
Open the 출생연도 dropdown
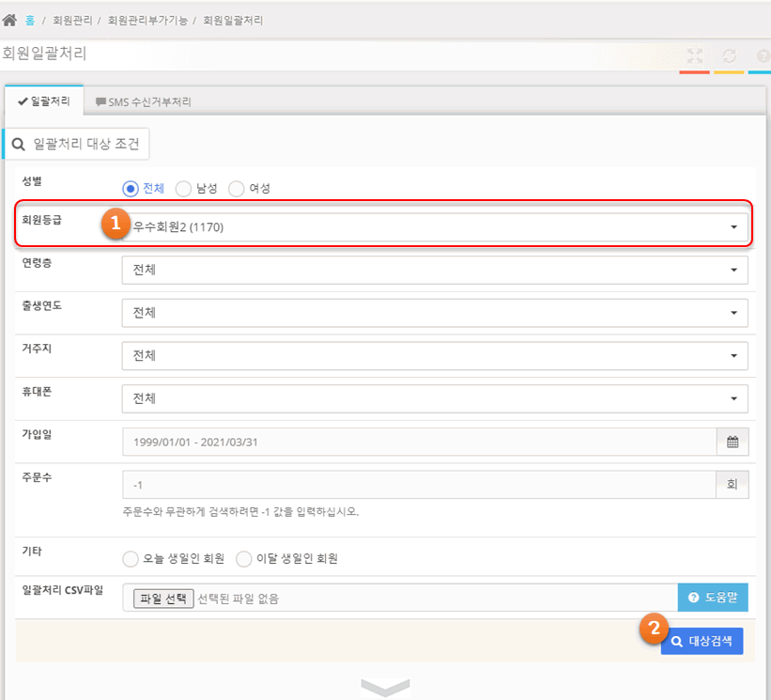pos(435,313)
